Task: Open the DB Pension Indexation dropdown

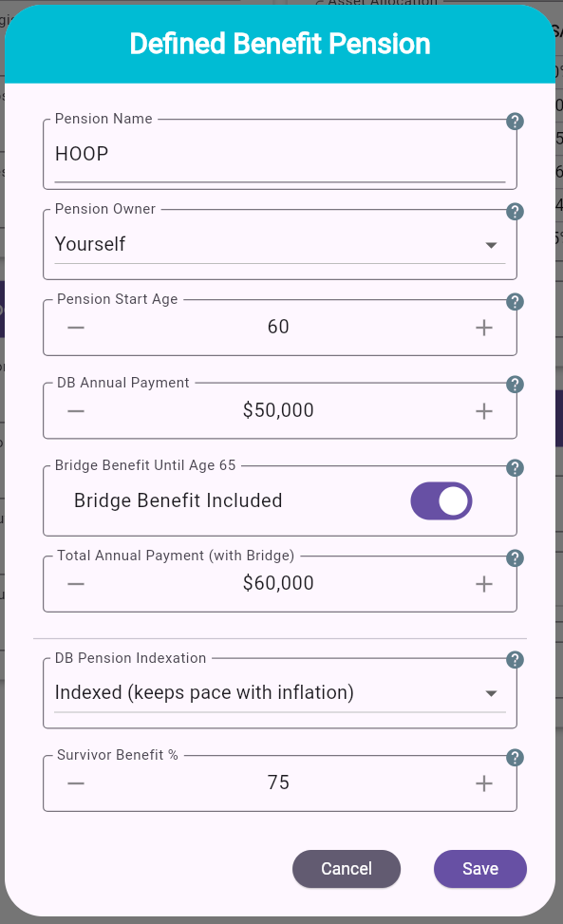Action: pos(492,692)
